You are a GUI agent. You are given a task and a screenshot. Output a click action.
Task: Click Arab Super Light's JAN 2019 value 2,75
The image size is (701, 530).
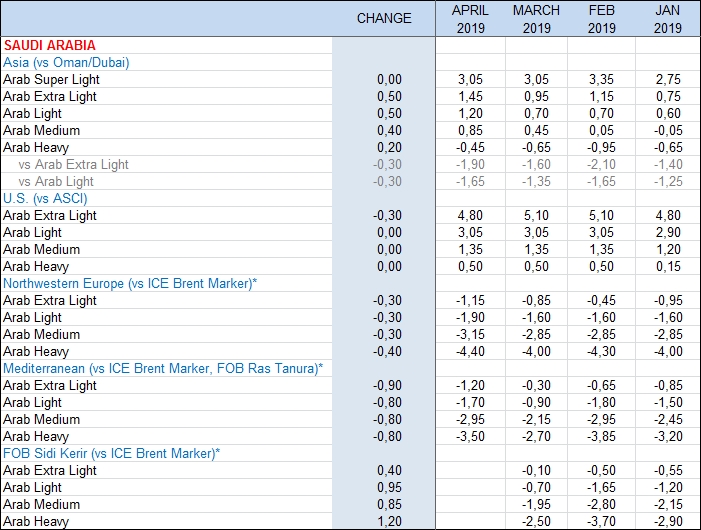tap(667, 79)
